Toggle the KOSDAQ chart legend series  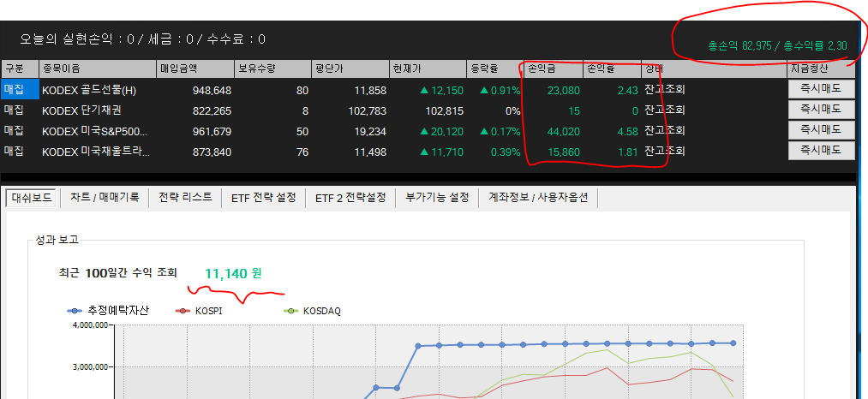312,311
